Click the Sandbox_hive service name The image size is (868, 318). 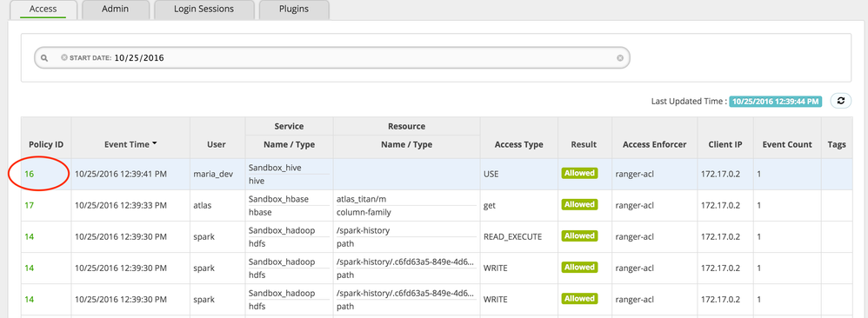click(x=275, y=168)
